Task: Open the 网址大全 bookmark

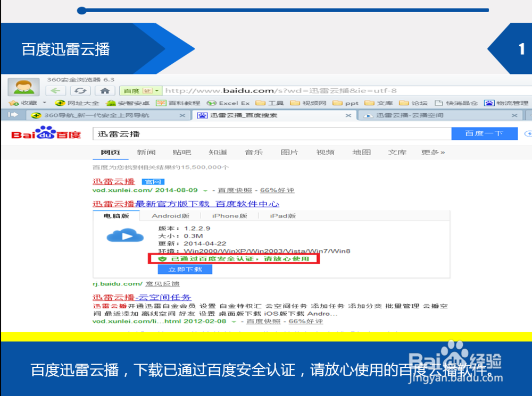Action: [x=77, y=103]
